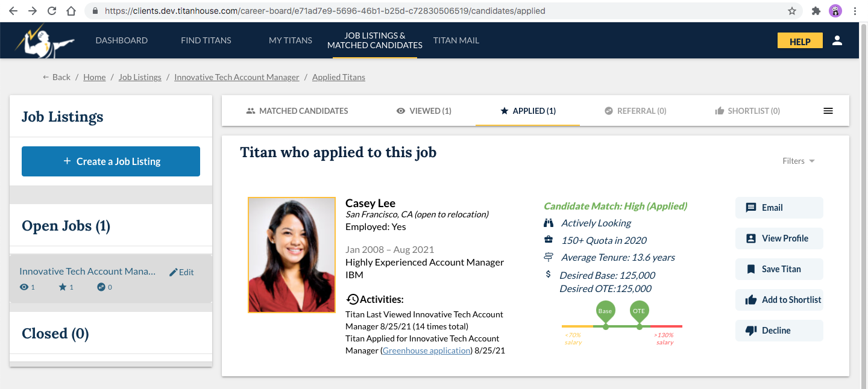Open the Greenhouse application link
Screen dimensions: 868x389
(426, 350)
